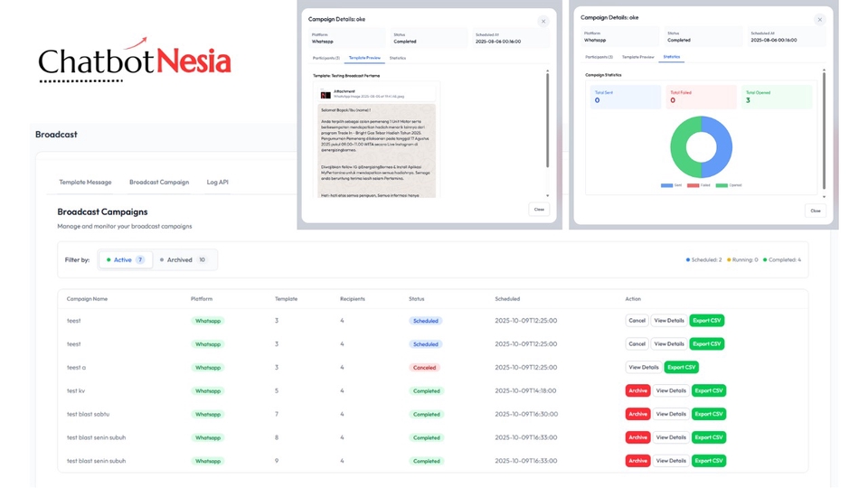This screenshot has height=488, width=868.
Task: Click scroll-up arrow in Statistics dialog
Action: 824,70
